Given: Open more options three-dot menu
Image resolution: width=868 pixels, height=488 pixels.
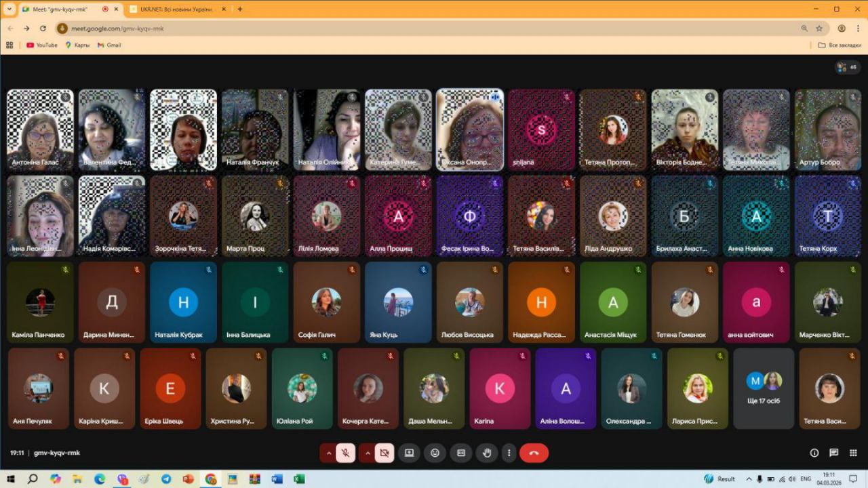Looking at the screenshot, I should coord(509,453).
